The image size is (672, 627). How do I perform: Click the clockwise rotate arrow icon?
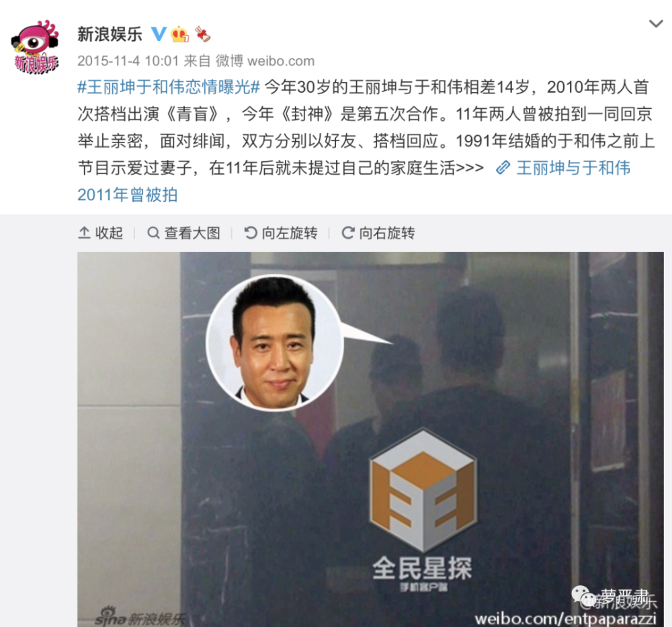(347, 233)
